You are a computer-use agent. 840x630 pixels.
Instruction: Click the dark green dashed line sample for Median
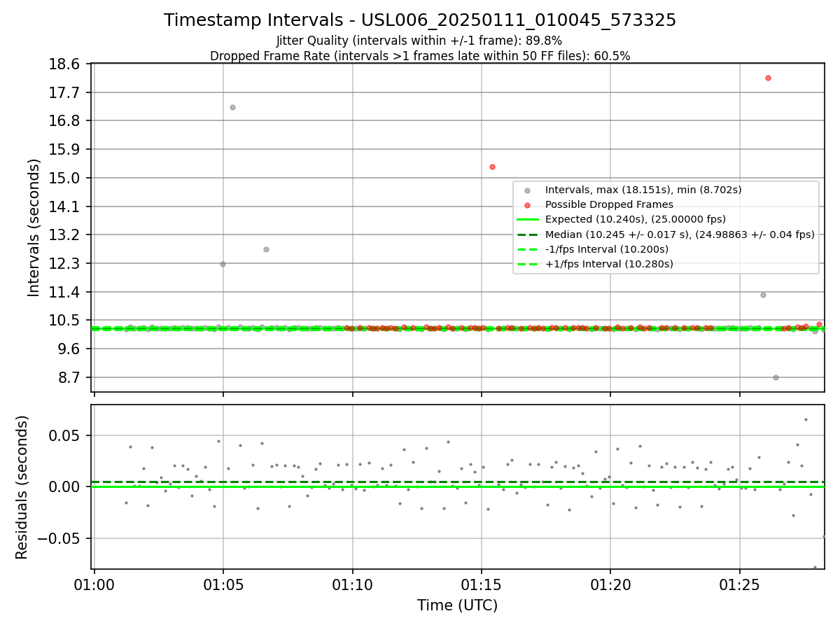pos(527,234)
